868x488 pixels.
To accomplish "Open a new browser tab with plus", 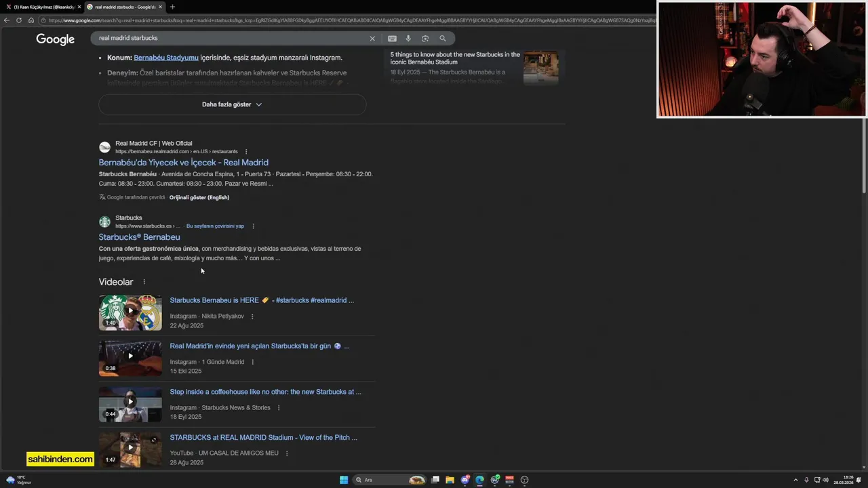I will tap(172, 7).
